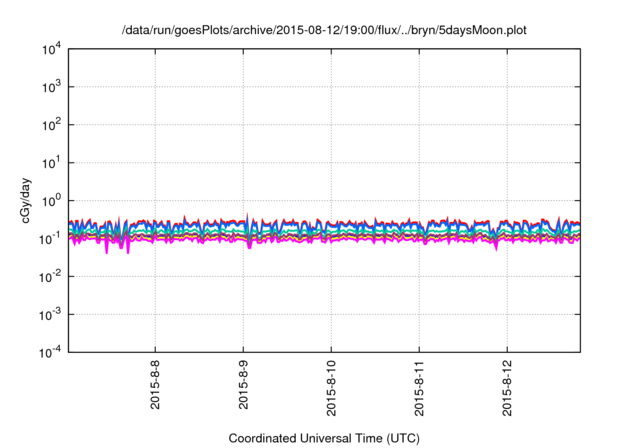Click gridline intersection of 2015-8-10 and 10^2
The image size is (640, 448).
coord(331,125)
